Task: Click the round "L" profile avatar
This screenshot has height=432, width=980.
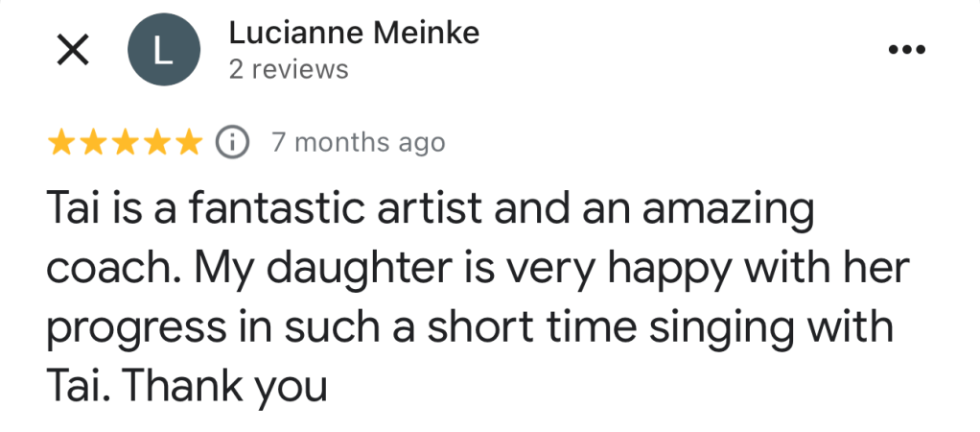Action: coord(164,52)
